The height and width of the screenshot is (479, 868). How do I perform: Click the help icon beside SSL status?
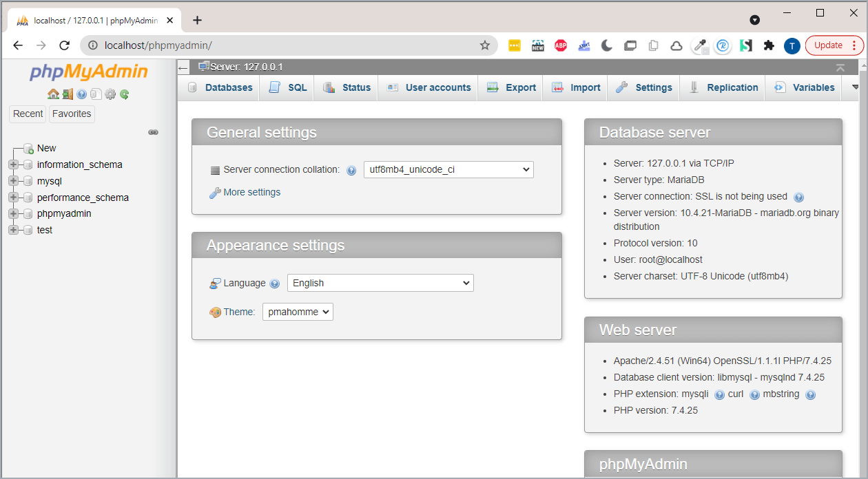coord(799,197)
